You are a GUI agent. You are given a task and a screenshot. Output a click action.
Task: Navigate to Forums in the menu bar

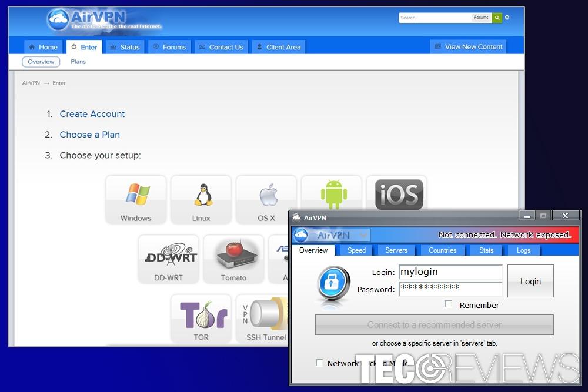coord(169,47)
